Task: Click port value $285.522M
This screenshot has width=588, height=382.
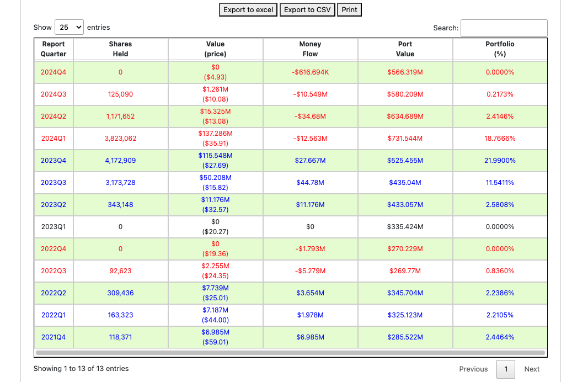Action: click(405, 337)
